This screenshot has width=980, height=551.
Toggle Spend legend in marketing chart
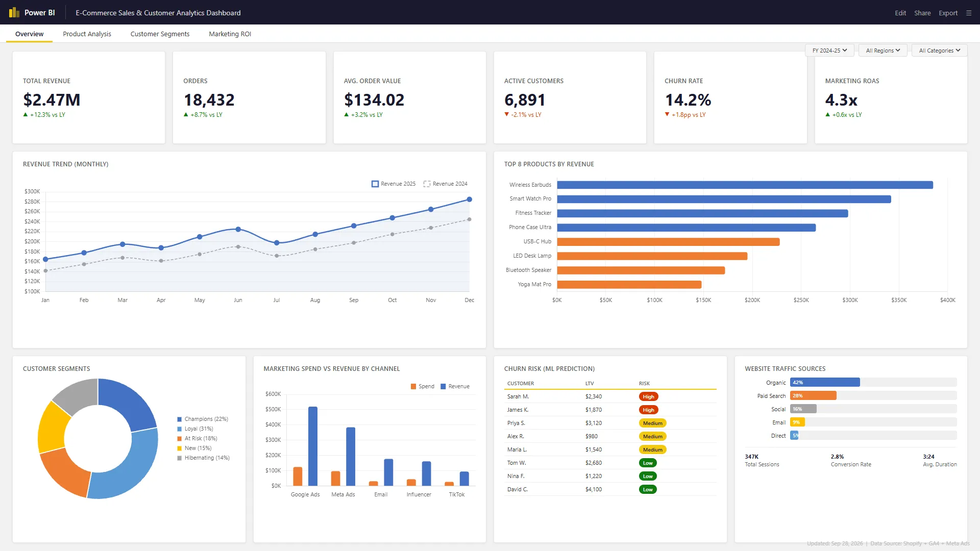(423, 386)
